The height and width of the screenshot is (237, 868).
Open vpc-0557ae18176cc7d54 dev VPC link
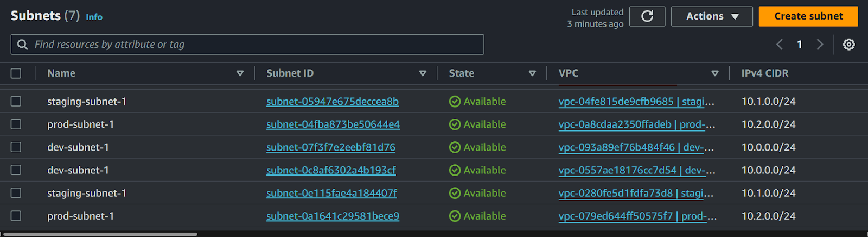coord(637,170)
